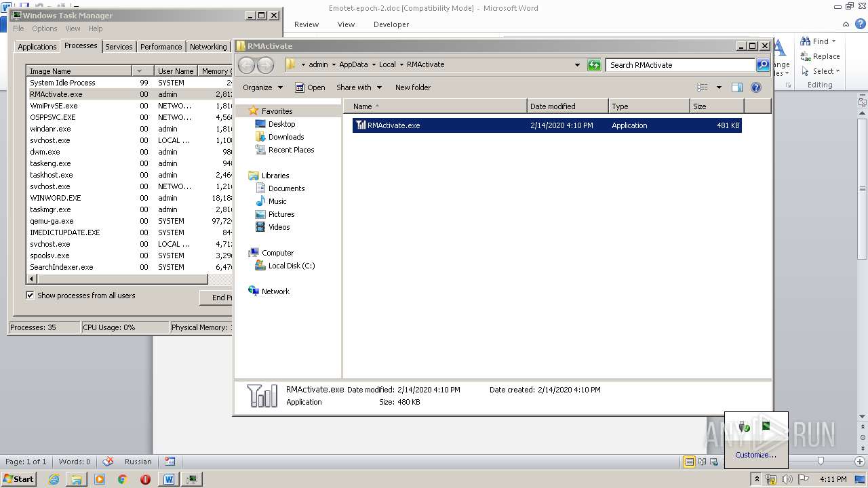This screenshot has height=488, width=868.
Task: Click the green refresh button in address bar
Action: [x=594, y=65]
